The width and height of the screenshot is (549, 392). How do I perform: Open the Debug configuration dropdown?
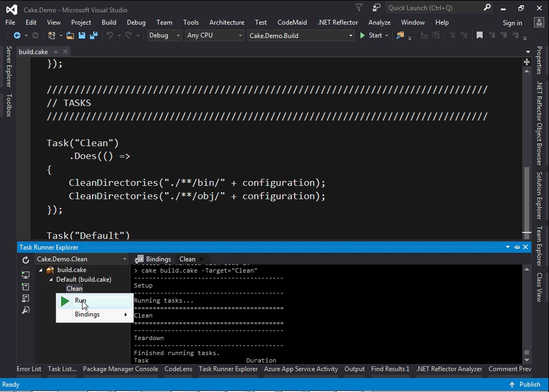coord(164,35)
